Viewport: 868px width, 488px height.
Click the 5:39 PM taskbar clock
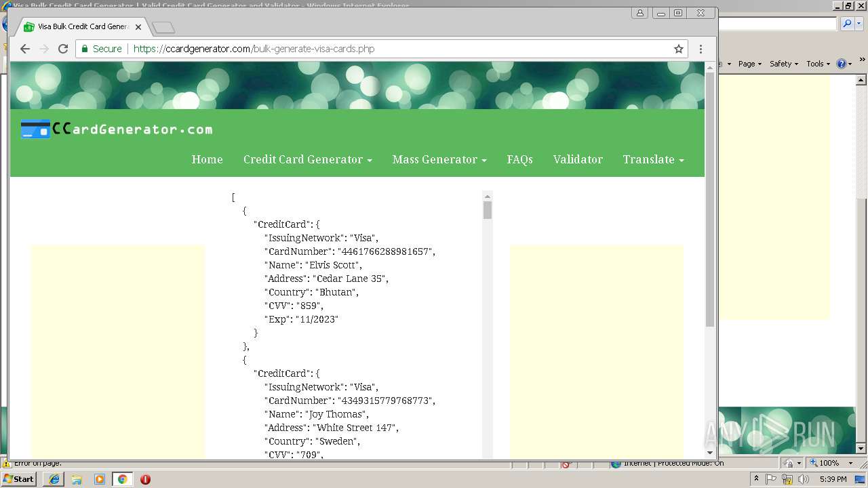833,479
